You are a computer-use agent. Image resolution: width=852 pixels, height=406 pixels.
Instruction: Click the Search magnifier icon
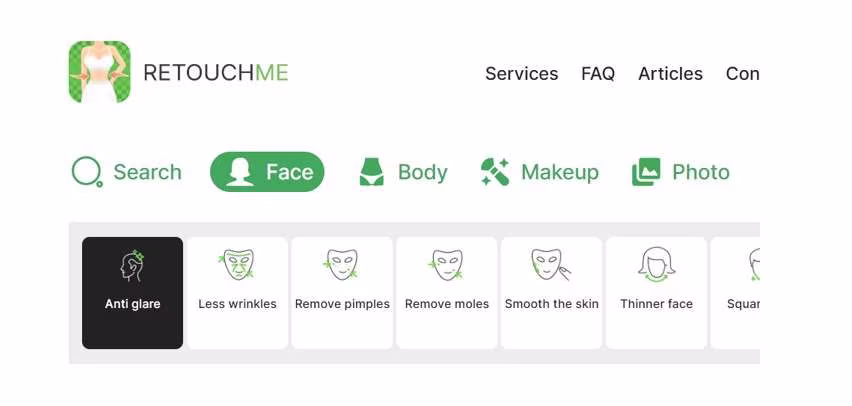pyautogui.click(x=87, y=172)
